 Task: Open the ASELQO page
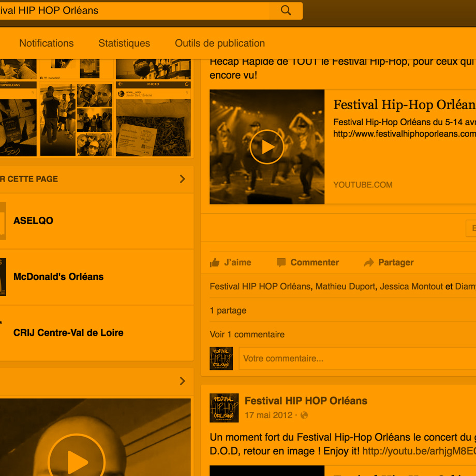pyautogui.click(x=33, y=220)
